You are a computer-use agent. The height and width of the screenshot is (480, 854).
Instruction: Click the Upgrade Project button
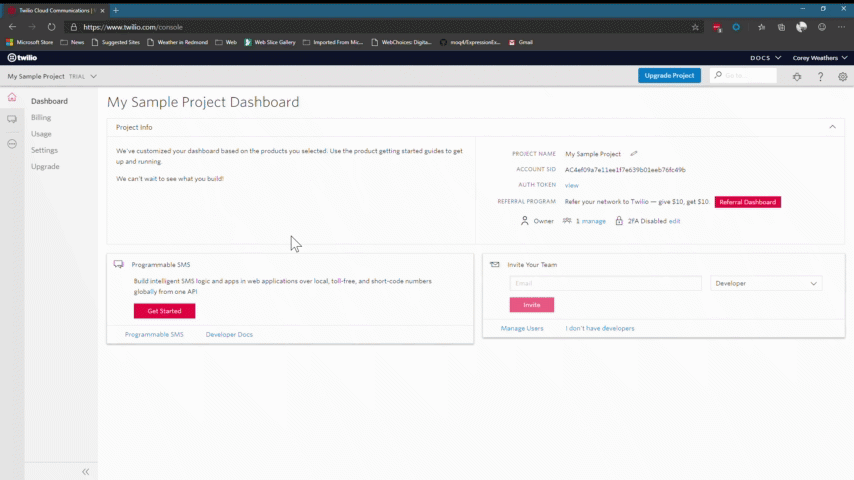[669, 76]
